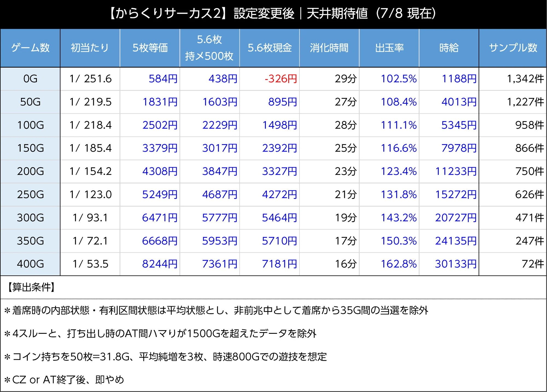Click the 出玉率 column header
Screen dimensions: 547x392
coord(389,48)
